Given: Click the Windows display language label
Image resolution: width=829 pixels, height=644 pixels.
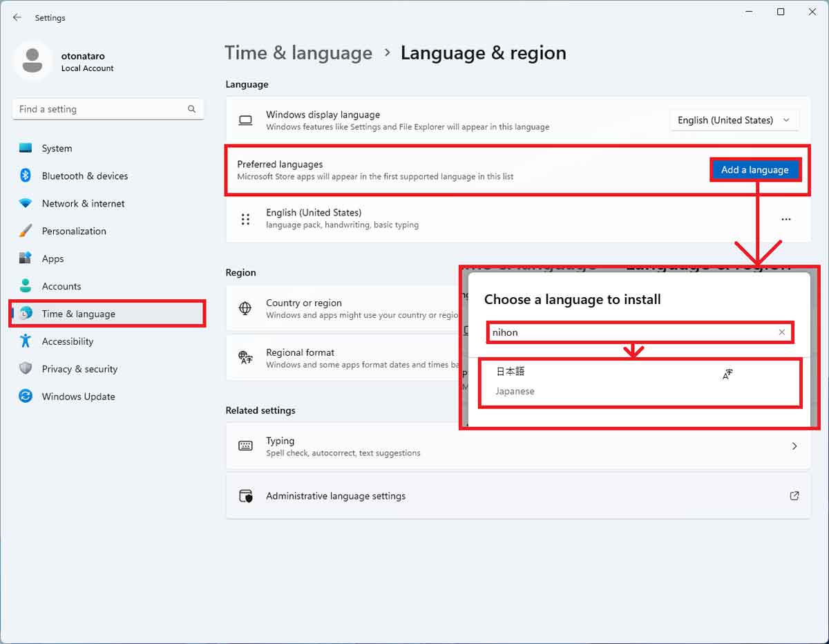Looking at the screenshot, I should [x=323, y=115].
